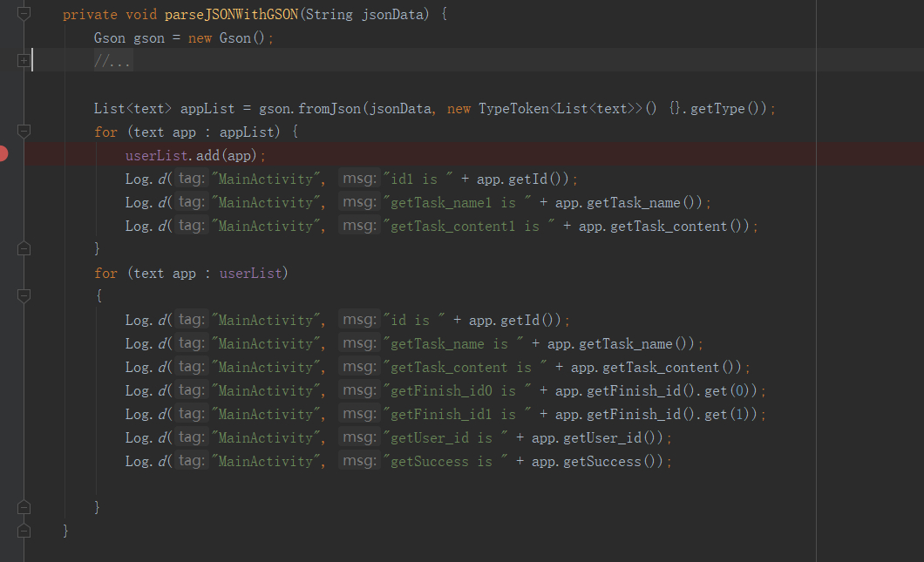The height and width of the screenshot is (562, 924).
Task: Remove the red breakpoint on userList.add(app) line
Action: coord(3,154)
